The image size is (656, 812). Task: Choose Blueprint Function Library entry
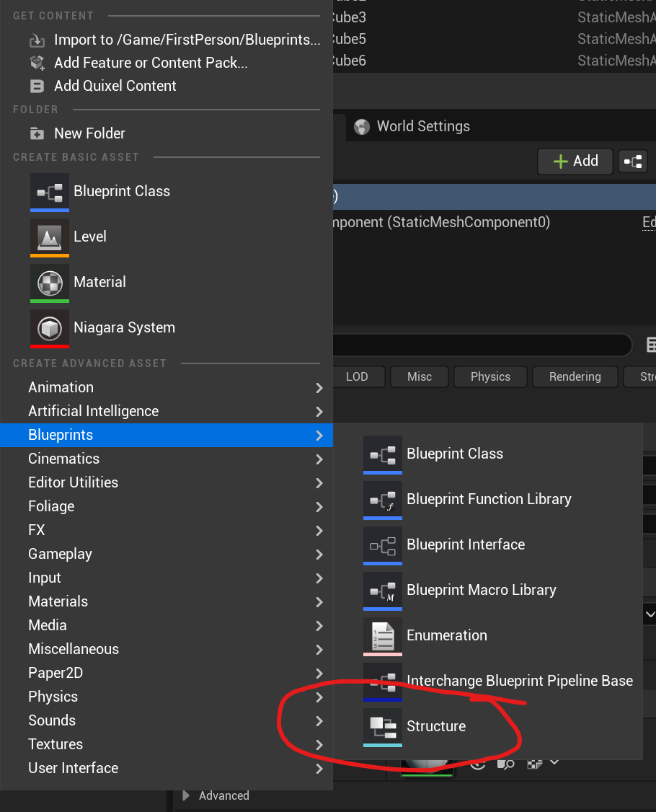(488, 500)
